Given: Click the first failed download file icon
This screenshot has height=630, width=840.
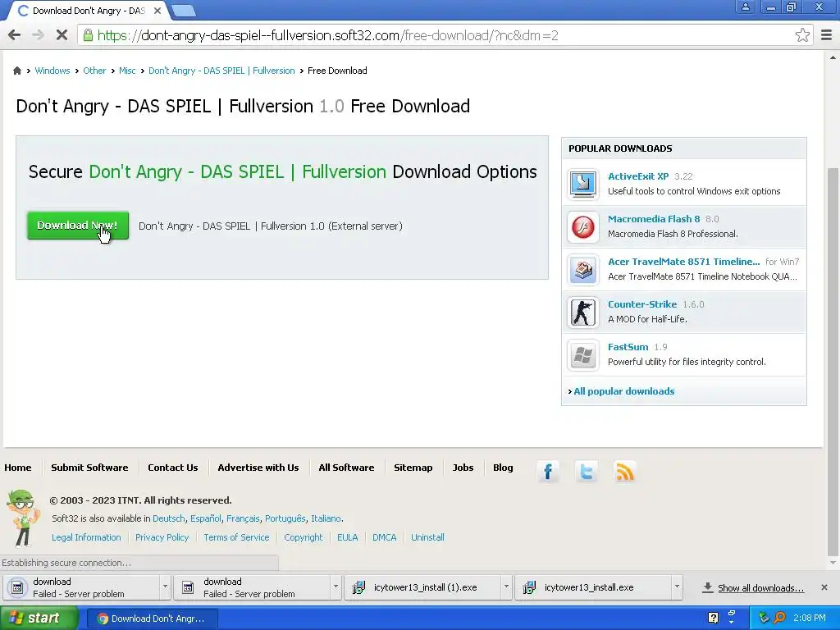Looking at the screenshot, I should coord(17,587).
